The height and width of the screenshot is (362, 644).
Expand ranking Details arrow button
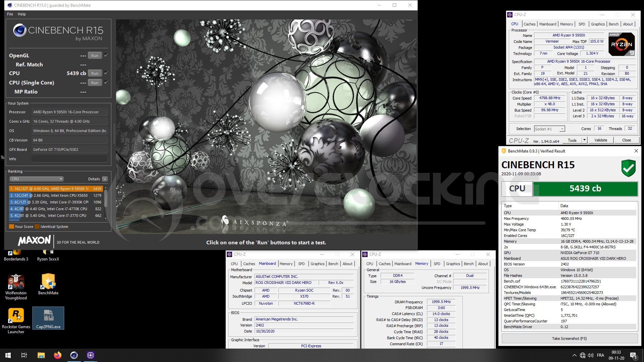click(x=105, y=179)
